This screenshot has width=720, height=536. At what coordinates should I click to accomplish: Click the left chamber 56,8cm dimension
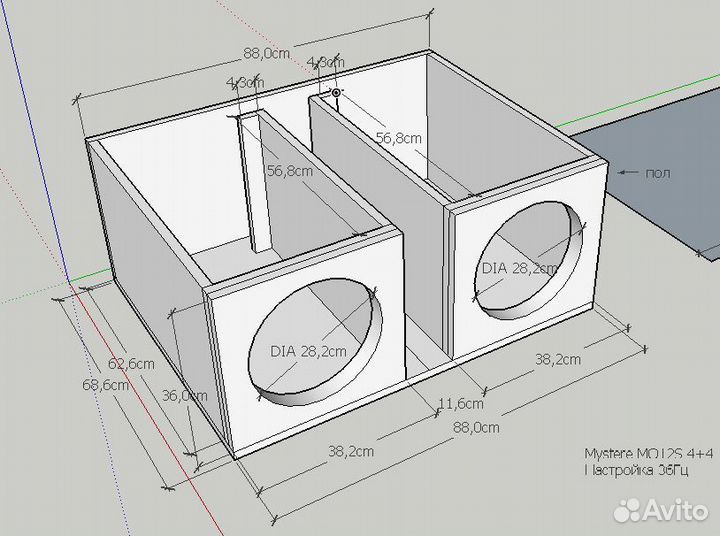(290, 171)
